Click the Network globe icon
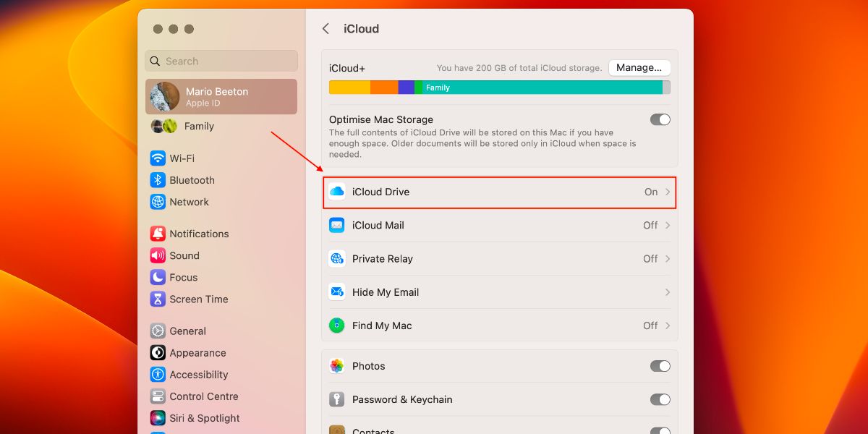868x434 pixels. [158, 202]
